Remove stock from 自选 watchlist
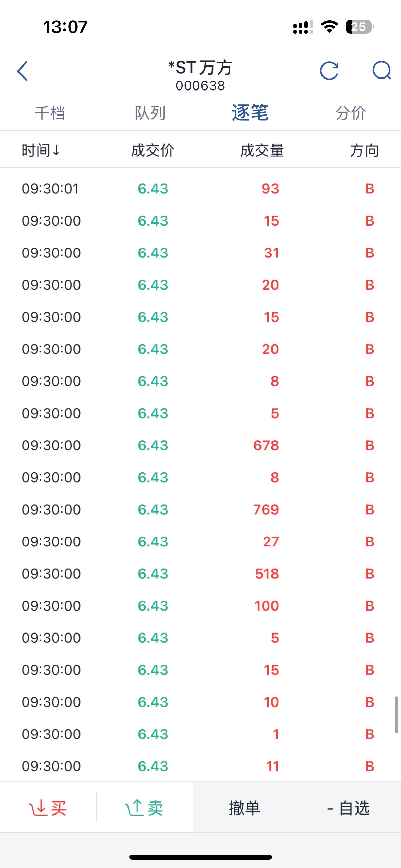Screen dimensions: 401x868 tap(349, 808)
